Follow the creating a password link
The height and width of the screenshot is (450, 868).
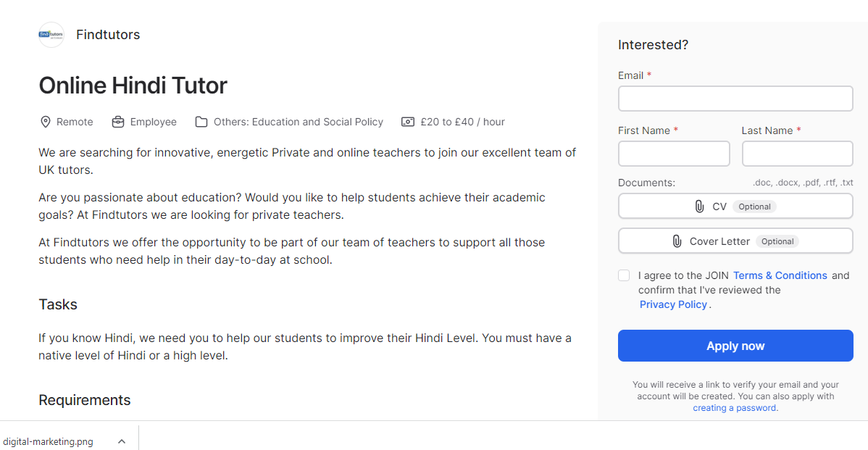coord(735,408)
